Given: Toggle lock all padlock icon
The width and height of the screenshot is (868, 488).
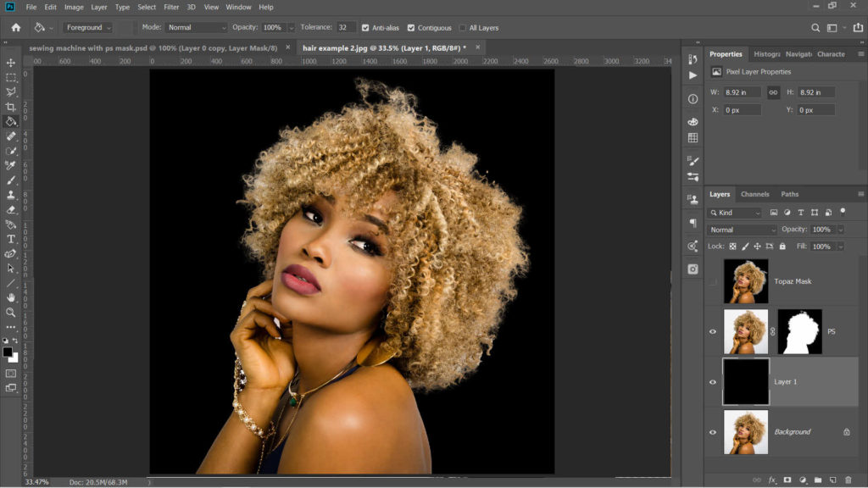Looking at the screenshot, I should 782,247.
